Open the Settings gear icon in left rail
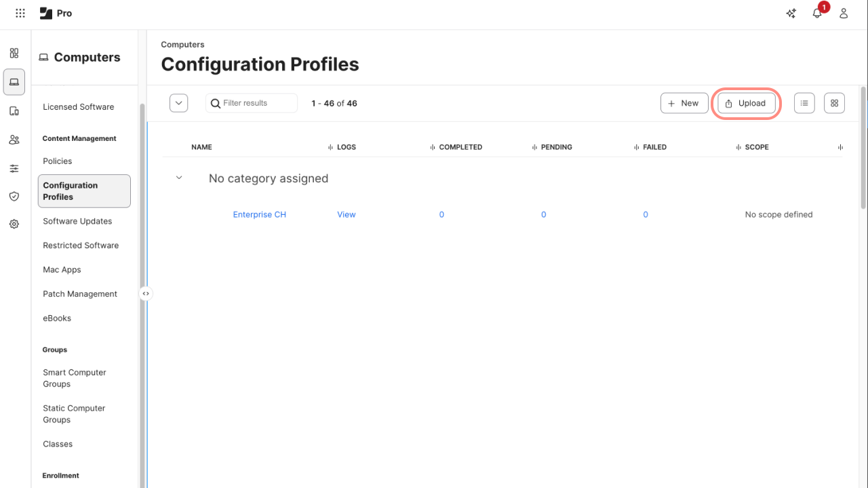Viewport: 868px width, 488px height. point(14,224)
